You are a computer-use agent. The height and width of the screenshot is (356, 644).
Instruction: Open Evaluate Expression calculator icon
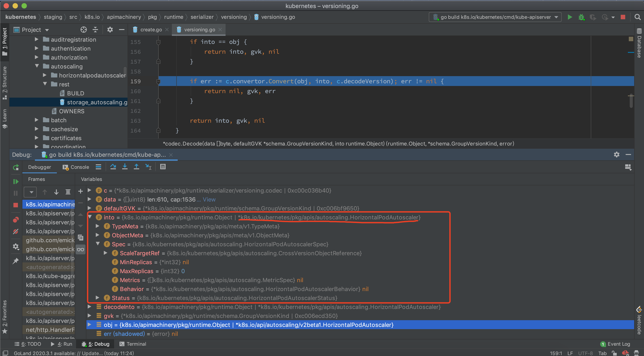[x=163, y=167]
